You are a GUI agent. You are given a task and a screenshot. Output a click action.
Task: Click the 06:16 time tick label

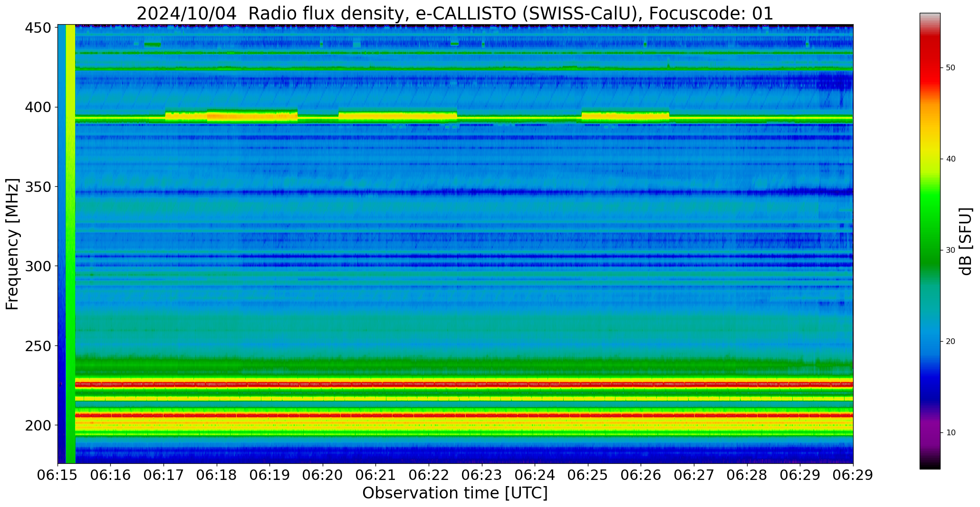111,475
